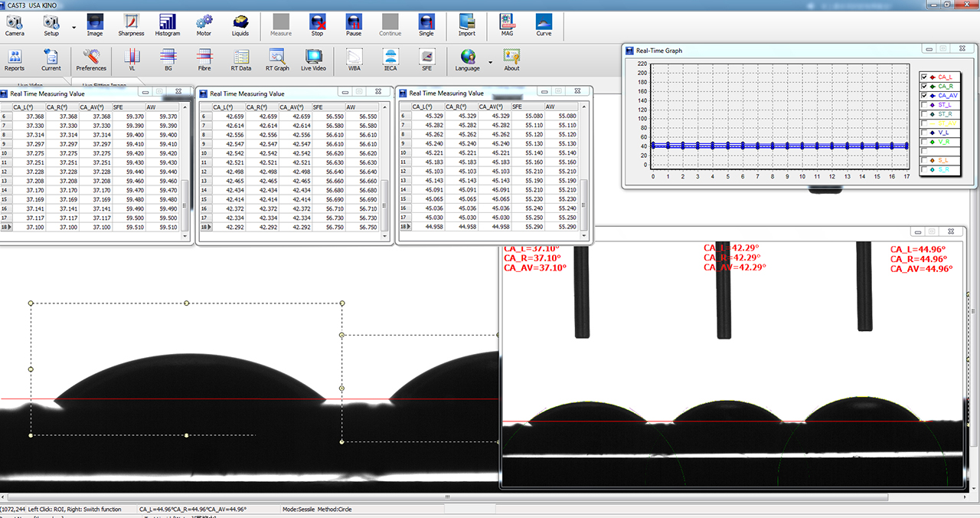980x518 pixels.
Task: Switch to the Live Fitting Image tab
Action: click(x=104, y=84)
